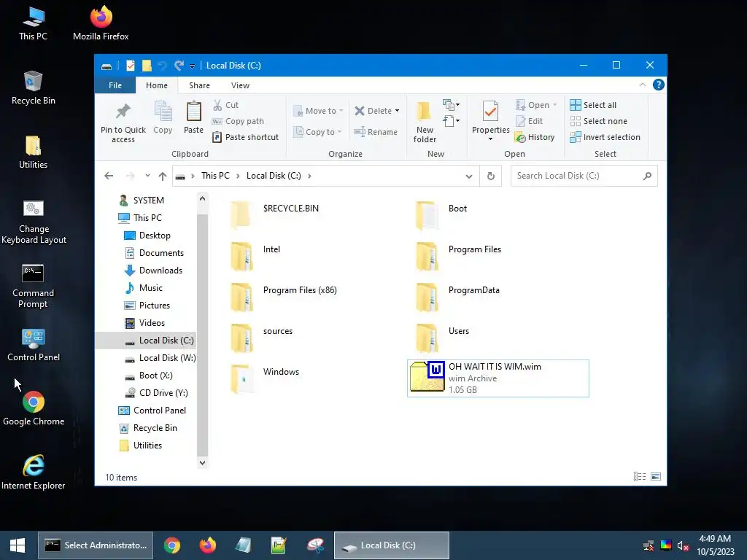
Task: Select CD Drive (Y:) in the navigation pane
Action: tap(163, 393)
